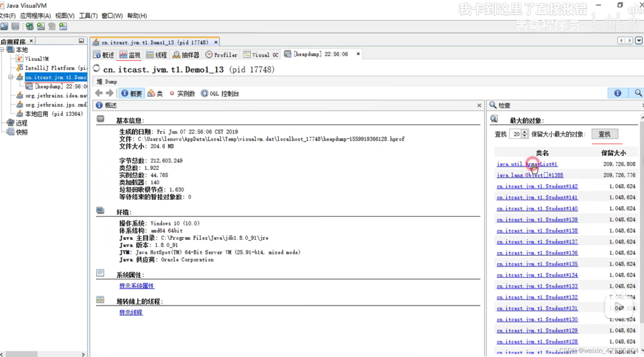Click the forward arrow in the heap dump toolbar

pos(110,93)
